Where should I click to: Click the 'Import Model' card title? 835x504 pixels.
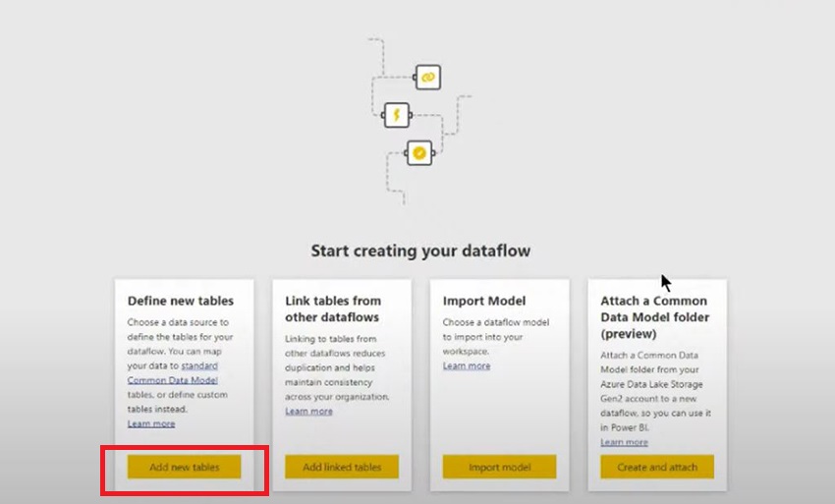pyautogui.click(x=484, y=301)
